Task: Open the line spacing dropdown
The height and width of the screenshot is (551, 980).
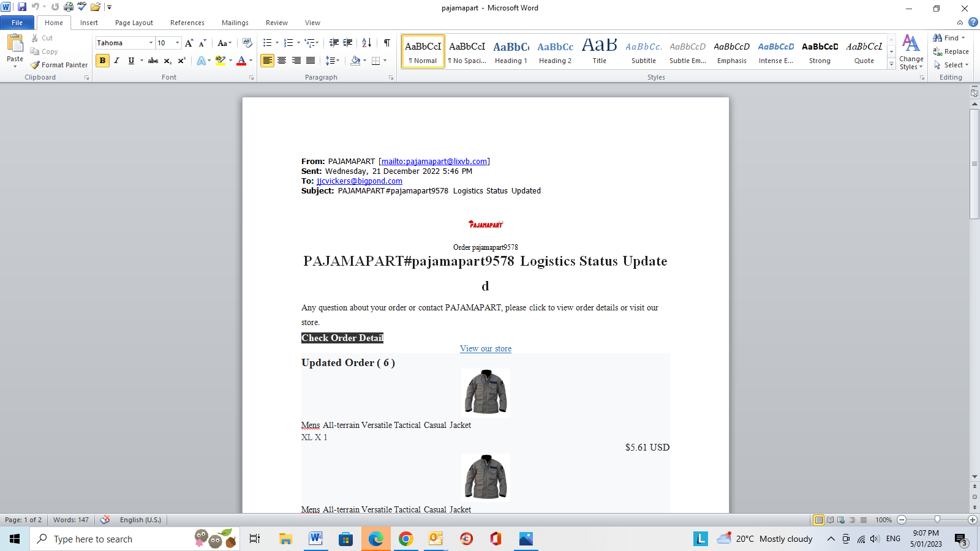Action: pyautogui.click(x=333, y=61)
